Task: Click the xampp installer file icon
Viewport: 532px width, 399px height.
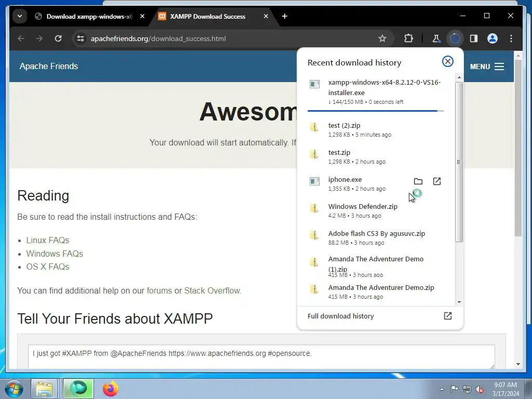Action: 314,84
